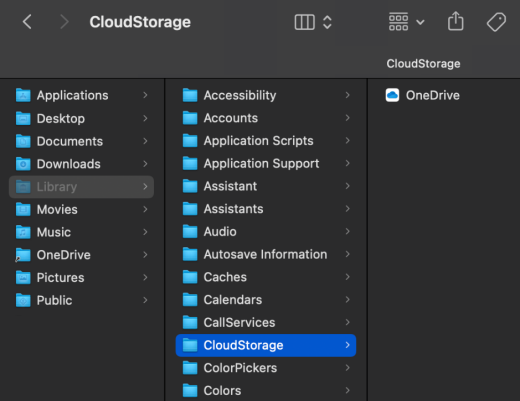Open the OneDrive cloud icon item
The height and width of the screenshot is (401, 520).
pyautogui.click(x=392, y=95)
